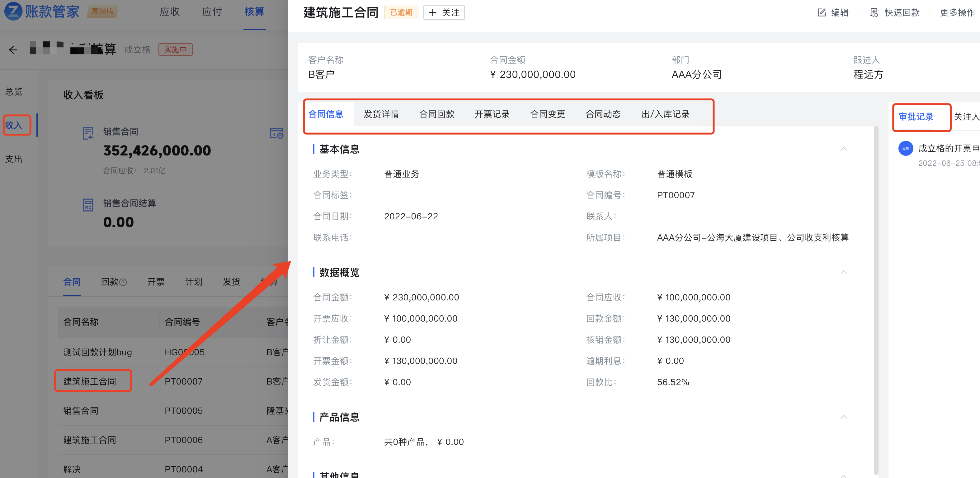Click the AAA分公司 department value
The image size is (980, 478).
coord(697,75)
